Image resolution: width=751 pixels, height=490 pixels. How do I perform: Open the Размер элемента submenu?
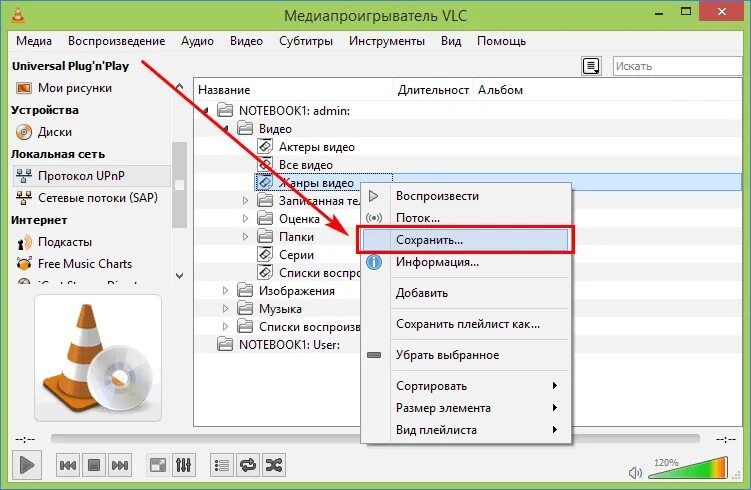[466, 408]
